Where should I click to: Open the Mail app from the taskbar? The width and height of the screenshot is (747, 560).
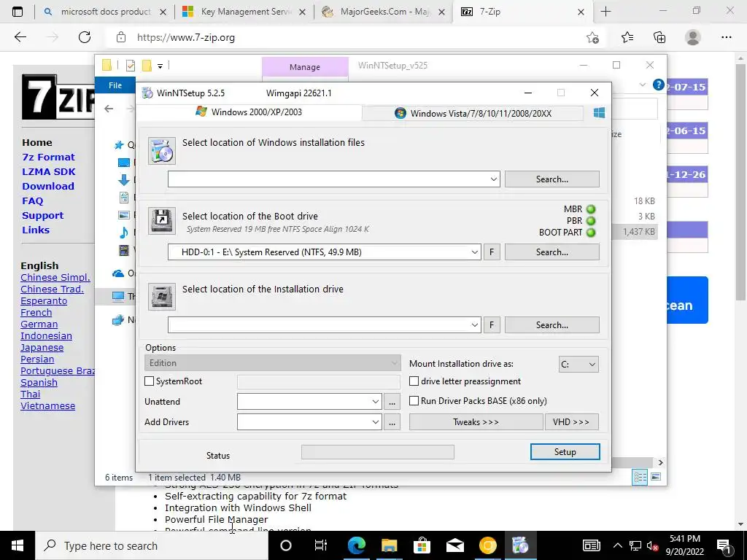pos(455,545)
